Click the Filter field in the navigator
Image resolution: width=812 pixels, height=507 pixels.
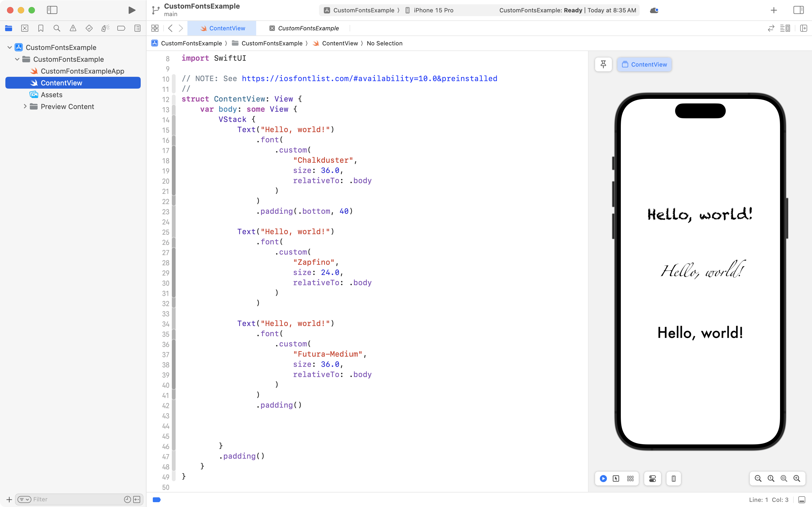[x=67, y=499]
